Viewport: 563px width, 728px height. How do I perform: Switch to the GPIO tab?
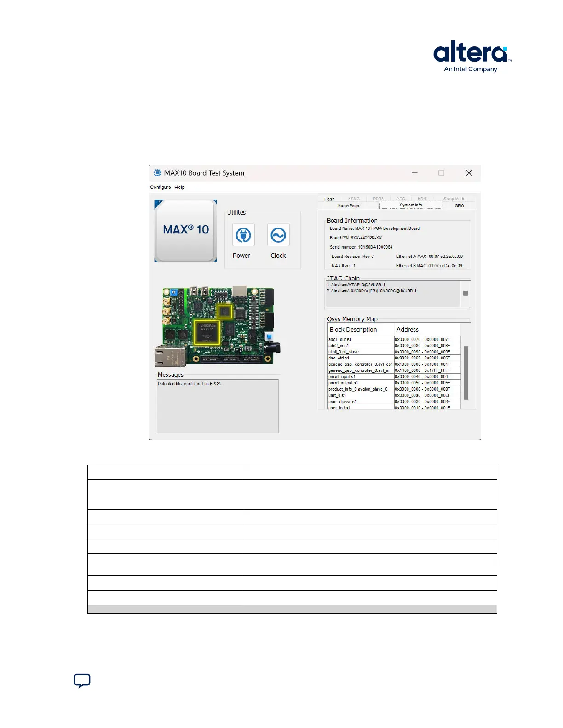coord(459,206)
